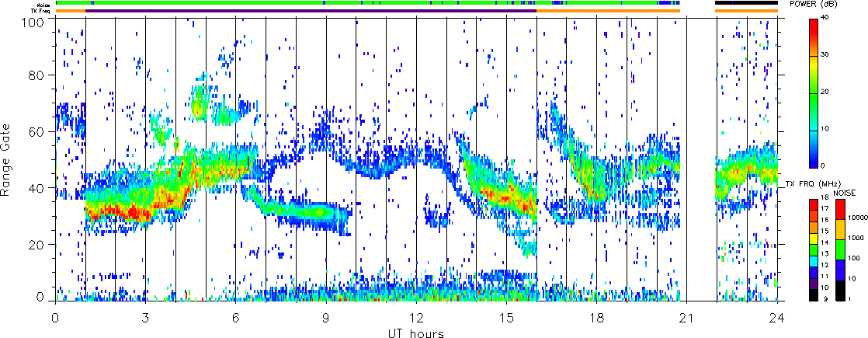868x338 pixels.
Task: Click the x-axis tick label '24'
Action: [x=776, y=318]
